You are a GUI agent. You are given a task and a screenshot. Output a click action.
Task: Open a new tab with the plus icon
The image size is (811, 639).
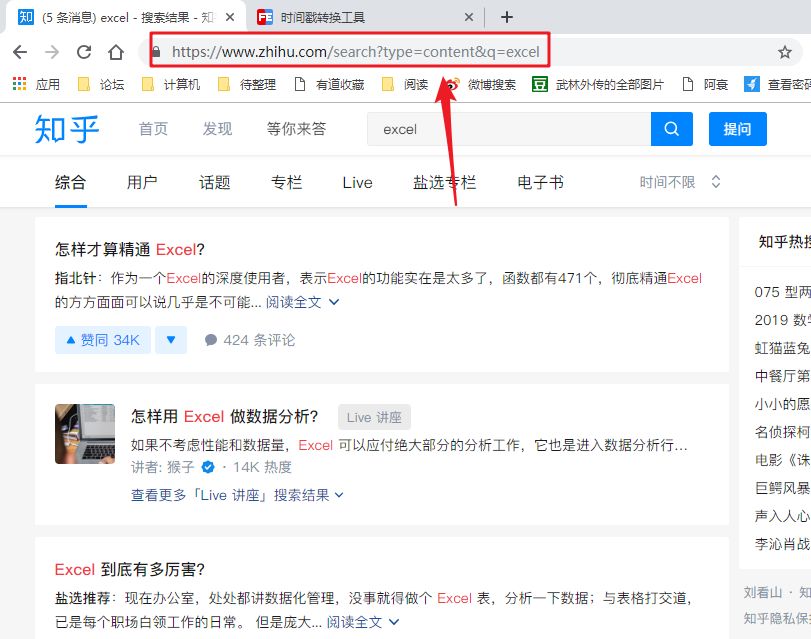[x=506, y=17]
